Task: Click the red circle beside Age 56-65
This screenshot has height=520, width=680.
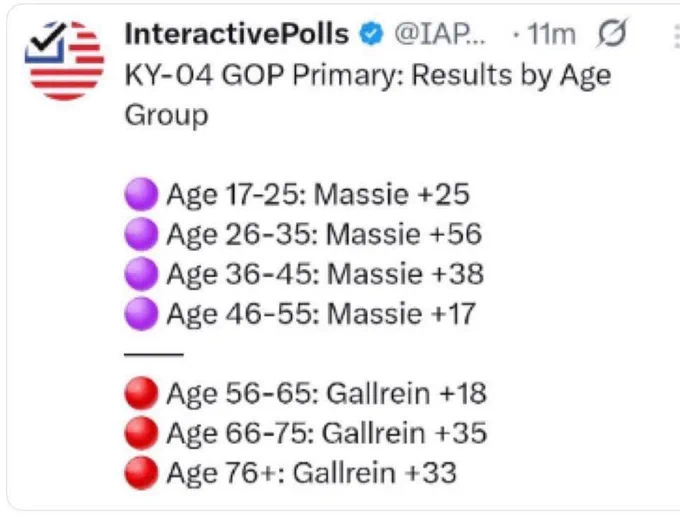Action: pos(141,393)
